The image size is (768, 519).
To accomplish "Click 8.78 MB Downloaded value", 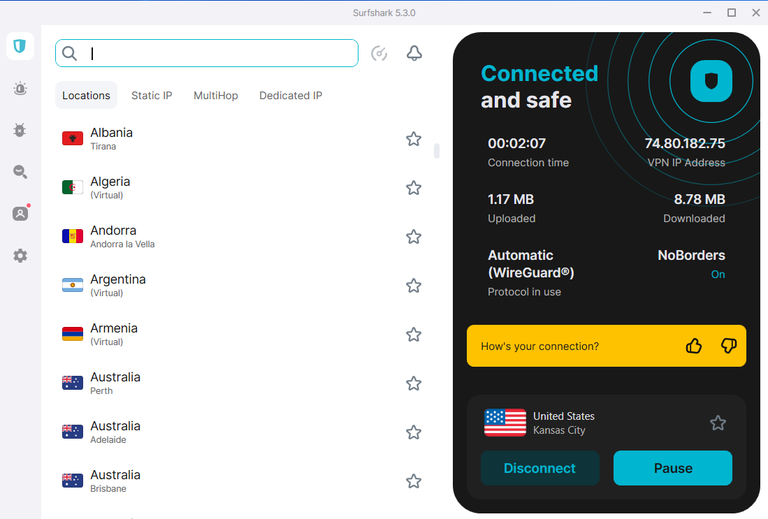I will pyautogui.click(x=699, y=199).
